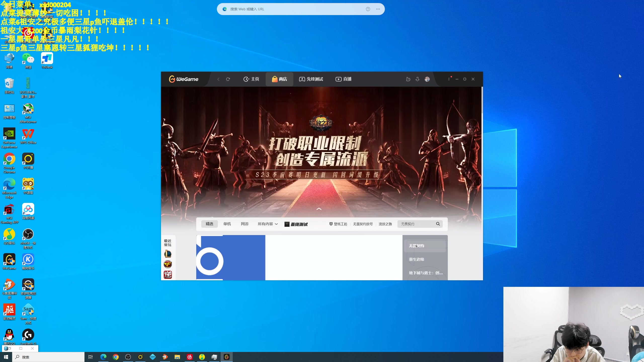The image size is (644, 362).
Task: Open the Logitech G desktop icon
Action: tap(28, 337)
